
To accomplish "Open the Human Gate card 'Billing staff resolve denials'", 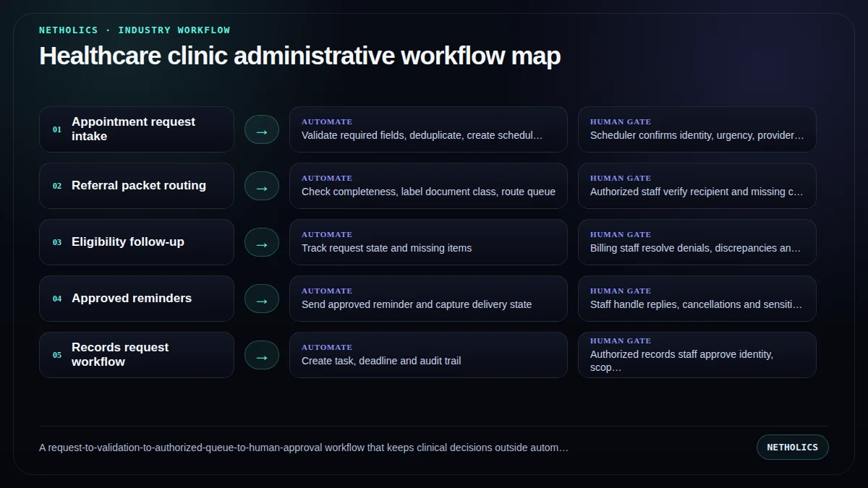I will pos(697,242).
